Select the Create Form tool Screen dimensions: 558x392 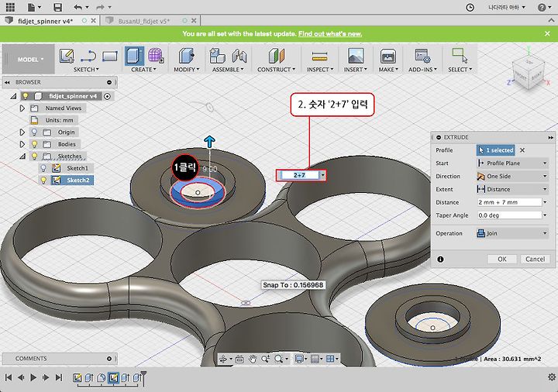point(156,56)
